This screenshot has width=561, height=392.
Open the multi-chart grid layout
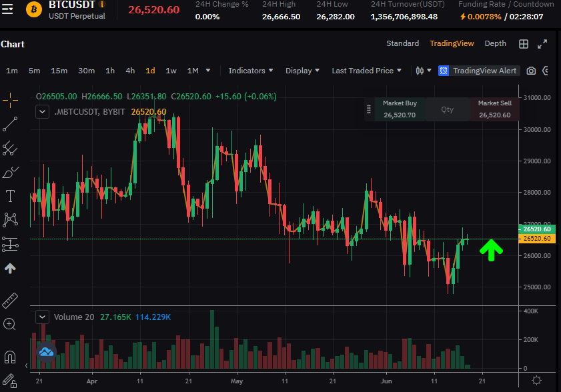point(524,44)
